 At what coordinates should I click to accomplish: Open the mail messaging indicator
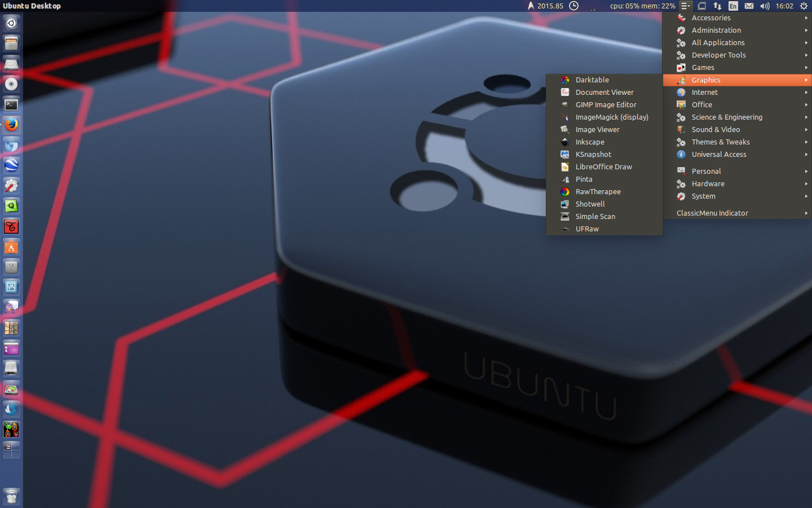click(749, 6)
